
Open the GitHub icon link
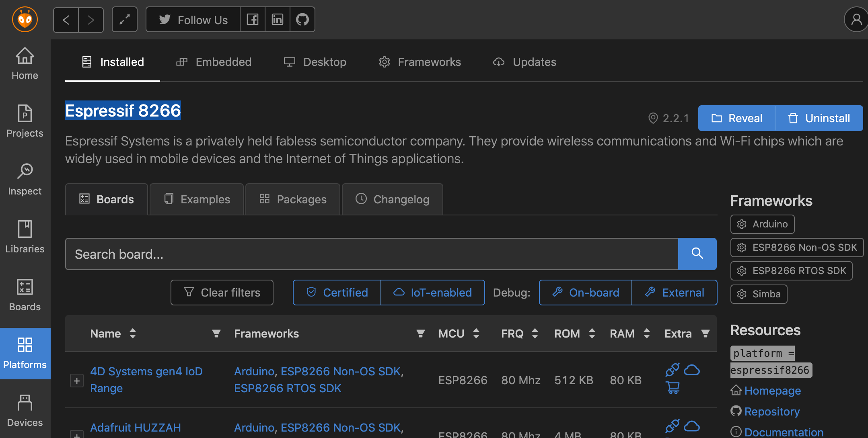(302, 19)
